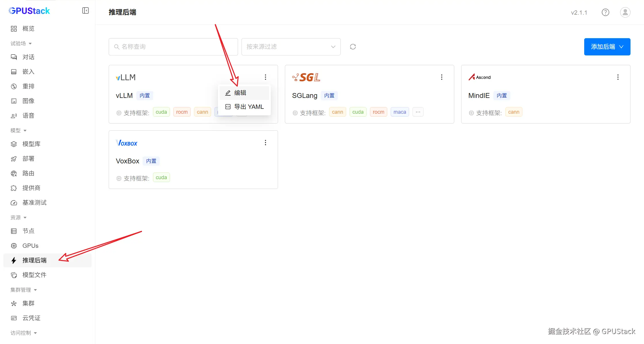Viewport: 644px width, 344px height.
Task: Click the vLLM card three-dot icon
Action: click(265, 77)
